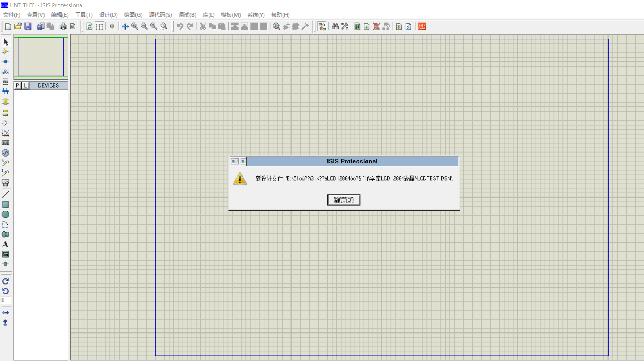
Task: Open the 库(L) menu
Action: click(208, 15)
